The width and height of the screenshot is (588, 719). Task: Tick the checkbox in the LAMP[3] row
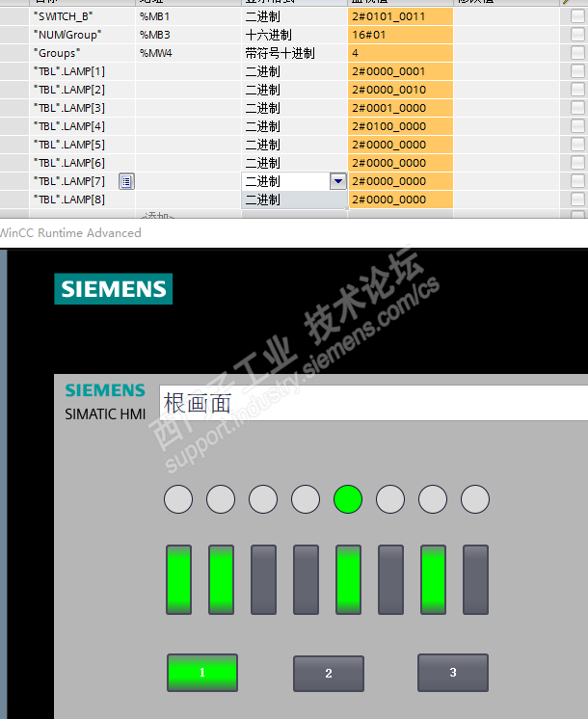578,108
